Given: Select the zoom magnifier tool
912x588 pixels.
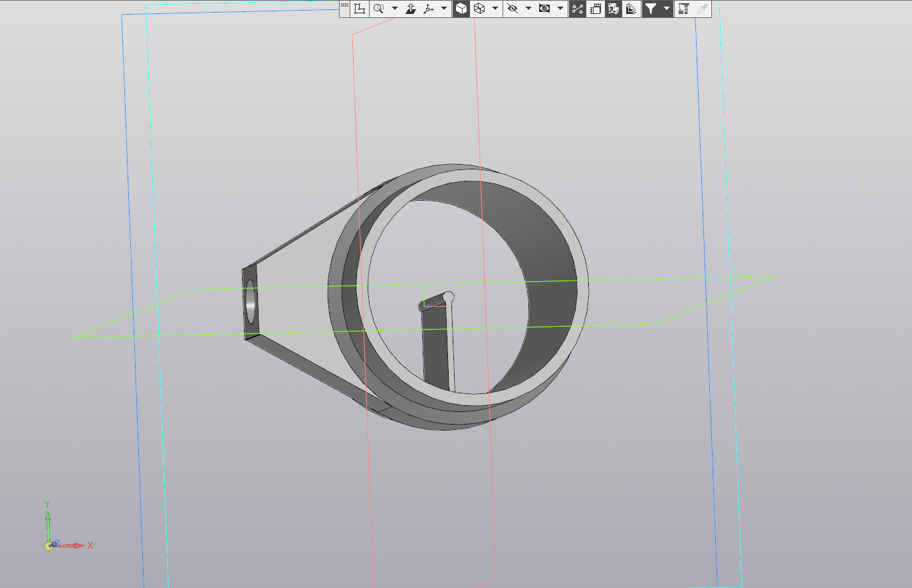Looking at the screenshot, I should (378, 9).
